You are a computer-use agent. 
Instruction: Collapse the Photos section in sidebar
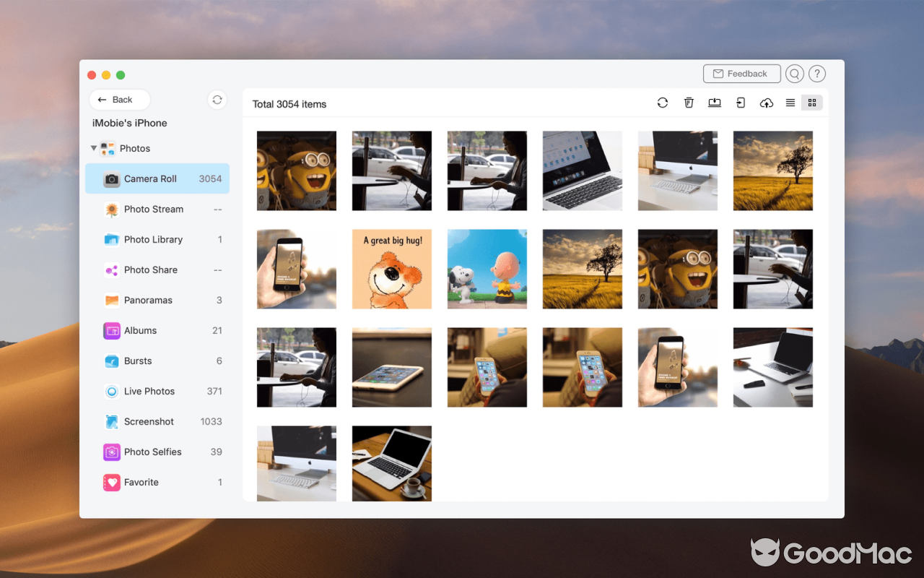click(x=94, y=148)
